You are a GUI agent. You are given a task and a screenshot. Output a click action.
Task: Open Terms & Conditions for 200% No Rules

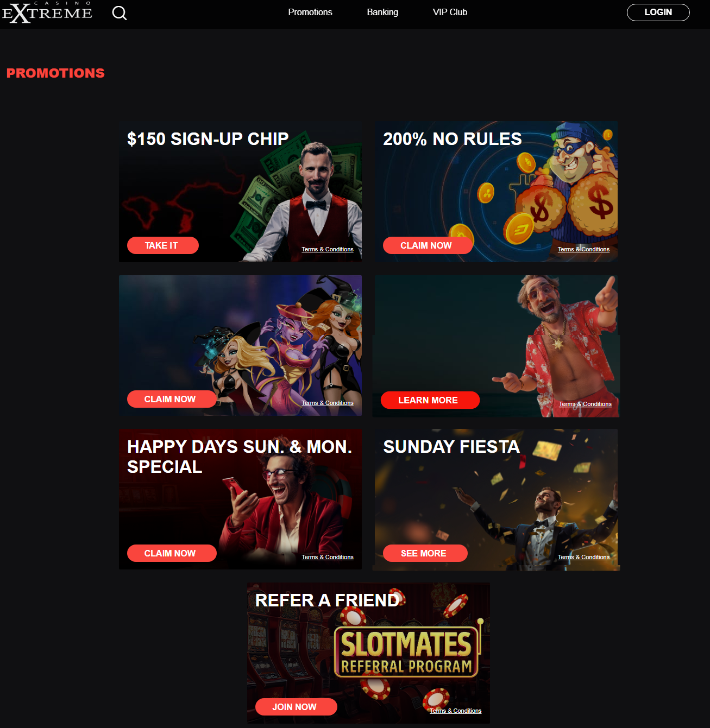[x=583, y=249]
